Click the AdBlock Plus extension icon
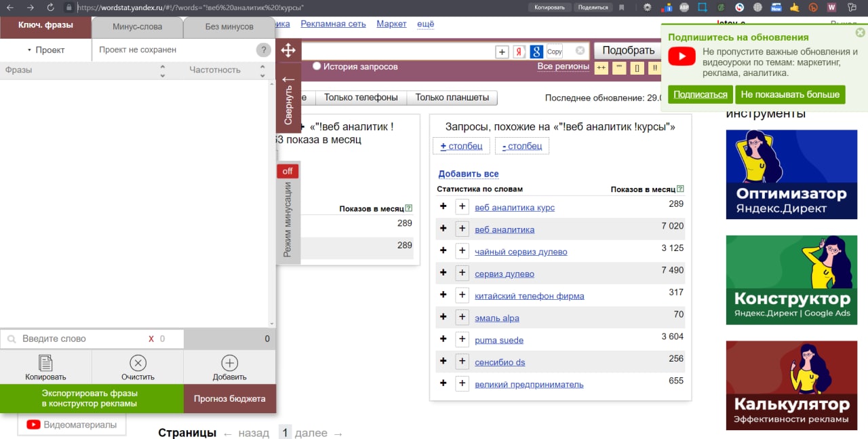 click(684, 7)
